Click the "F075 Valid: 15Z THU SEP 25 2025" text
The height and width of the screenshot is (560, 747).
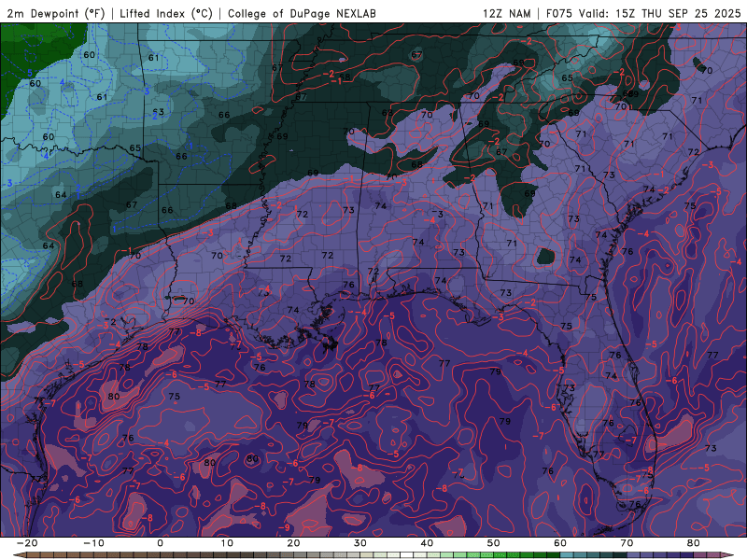coord(643,13)
